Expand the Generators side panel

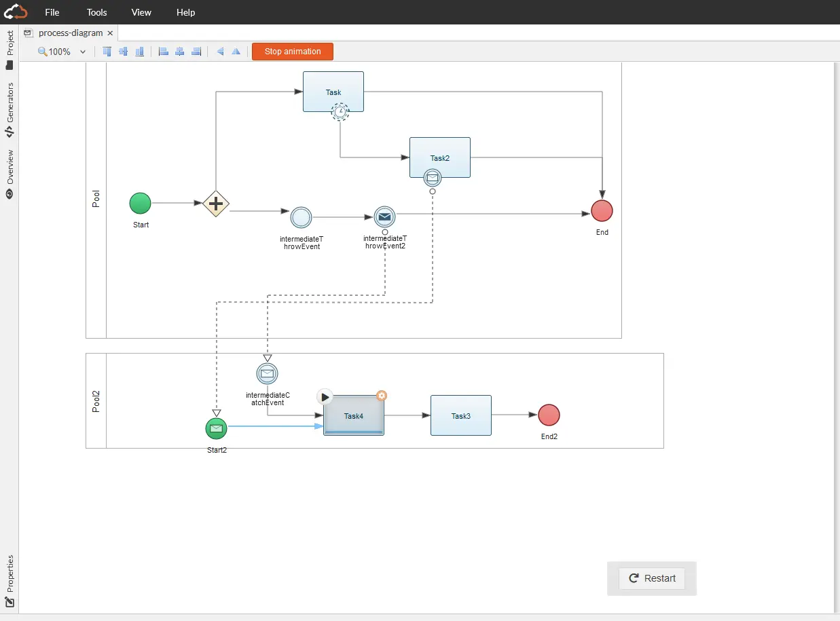(x=10, y=110)
